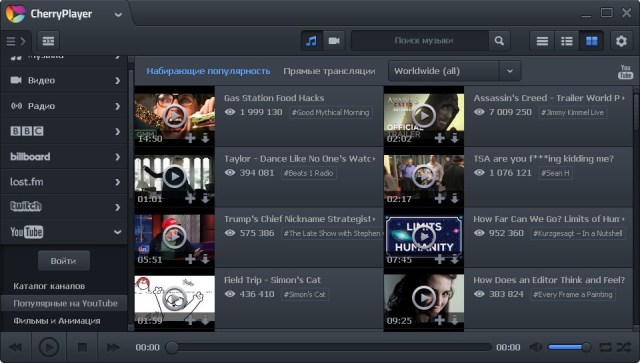Viewport: 640px width, 363px height.
Task: Open the #Kurzgesagt – In a Nutshell channel tag
Action: tap(578, 234)
